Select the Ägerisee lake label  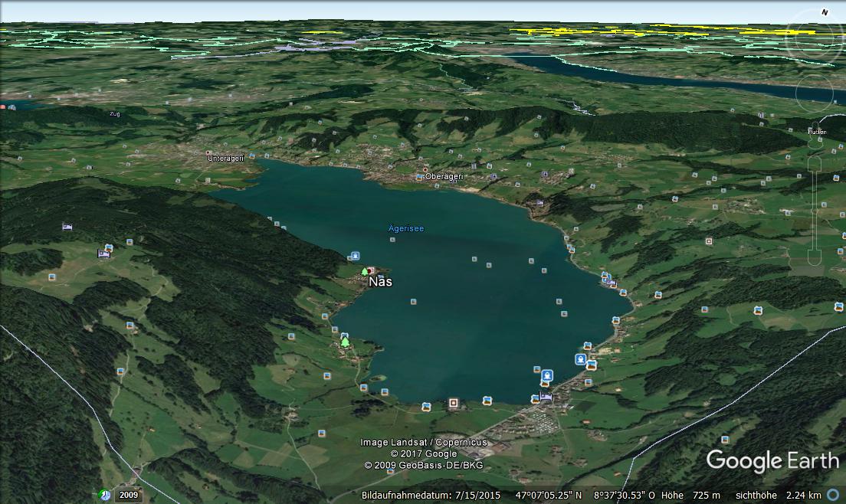[x=406, y=228]
